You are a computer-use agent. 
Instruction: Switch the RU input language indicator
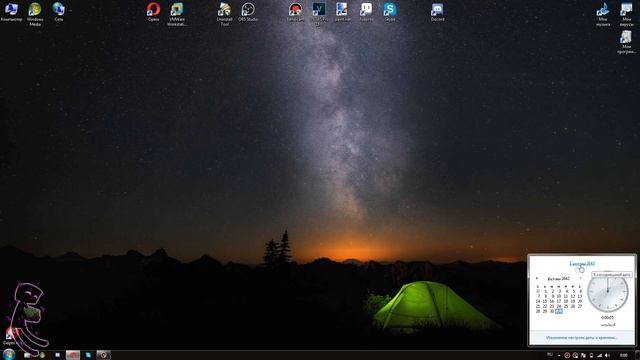550,355
